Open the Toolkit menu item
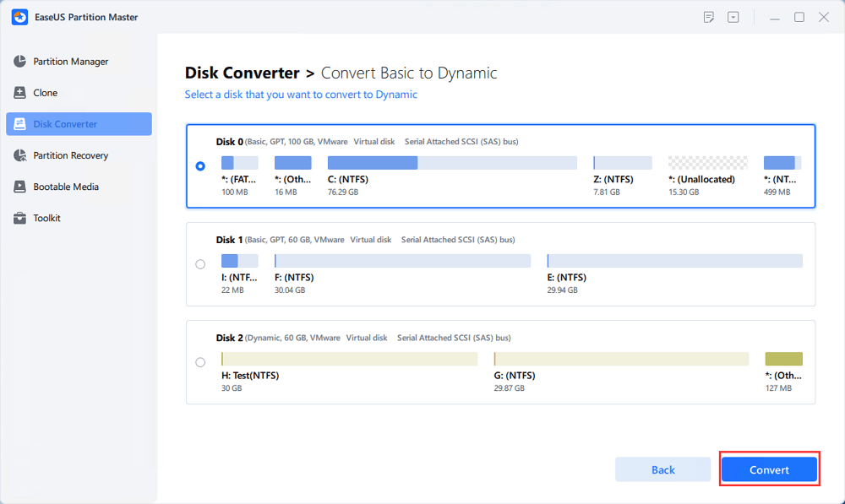The width and height of the screenshot is (845, 504). [47, 218]
